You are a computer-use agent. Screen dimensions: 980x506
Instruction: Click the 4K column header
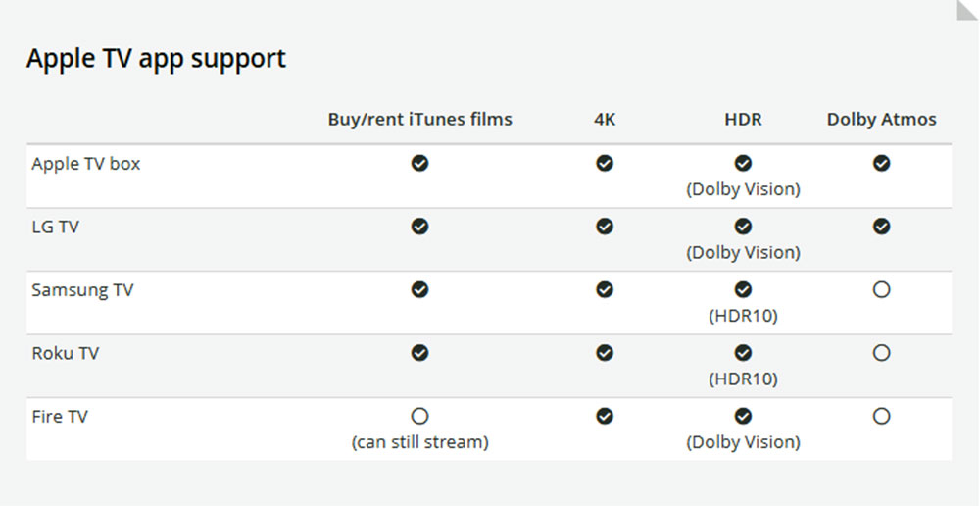tap(605, 120)
